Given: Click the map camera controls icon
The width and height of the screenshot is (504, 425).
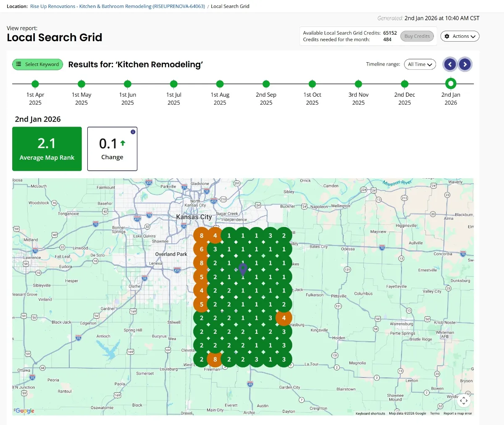Looking at the screenshot, I should pos(464,401).
